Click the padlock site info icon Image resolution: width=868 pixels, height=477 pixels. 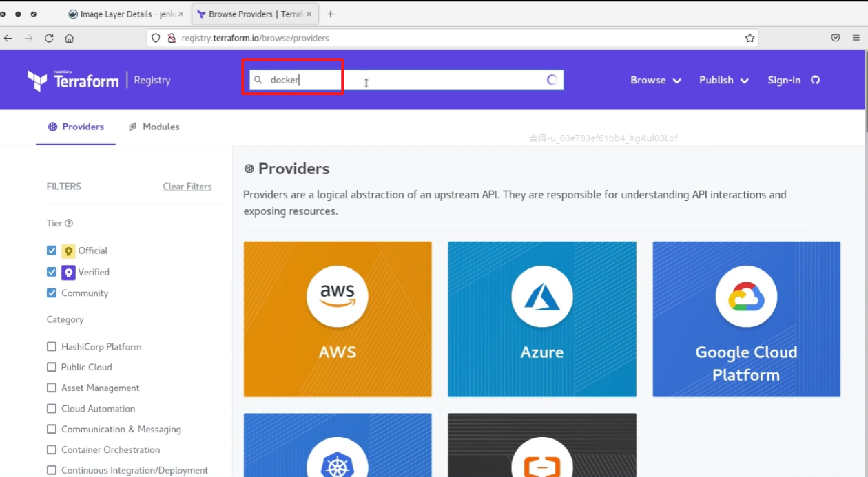(x=172, y=38)
